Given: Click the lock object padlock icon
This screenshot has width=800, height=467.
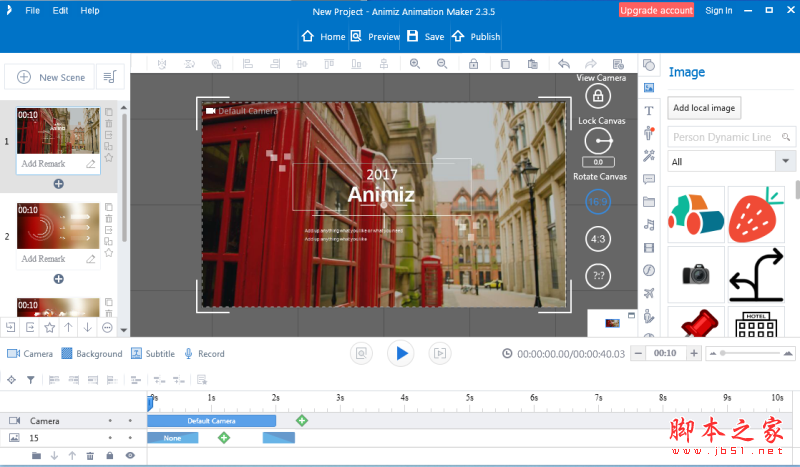Looking at the screenshot, I should point(473,64).
